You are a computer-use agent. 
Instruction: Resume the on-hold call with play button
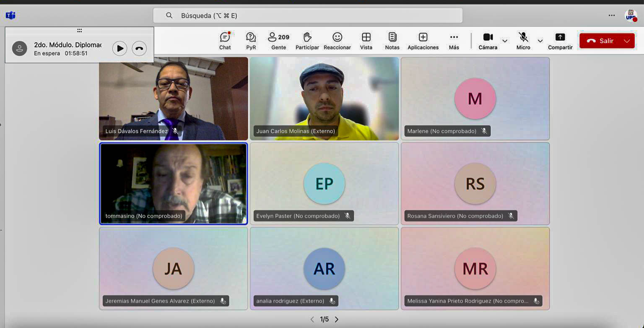point(119,49)
